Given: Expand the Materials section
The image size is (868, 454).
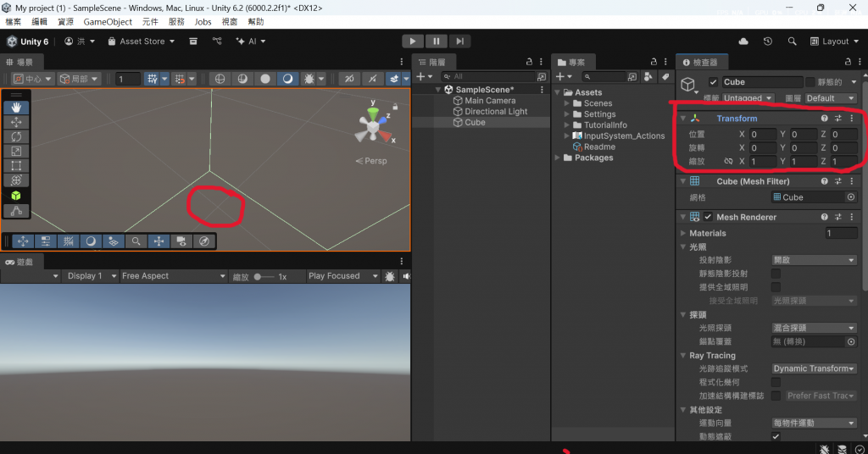Looking at the screenshot, I should pyautogui.click(x=683, y=234).
